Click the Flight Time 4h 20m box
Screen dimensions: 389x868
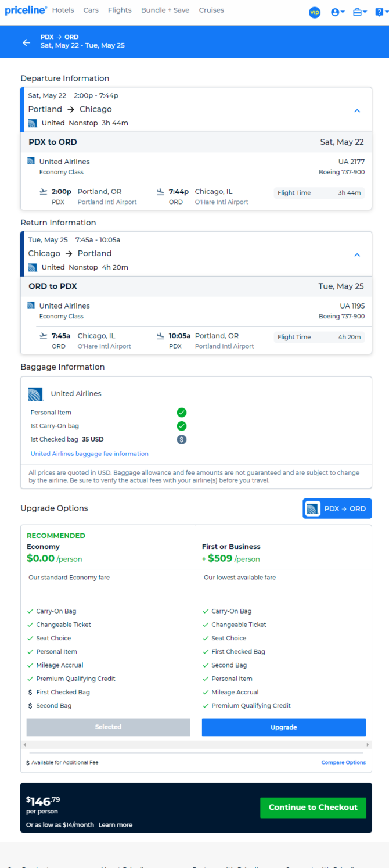tap(319, 337)
